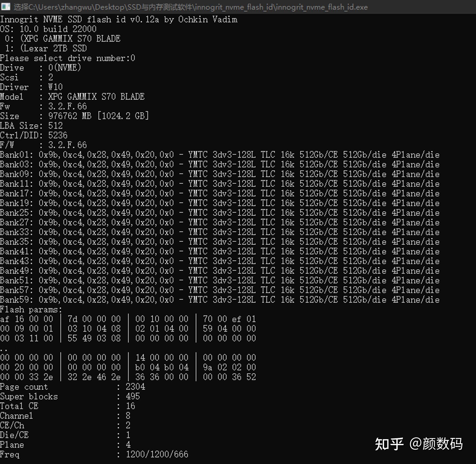The width and height of the screenshot is (476, 464).
Task: Click the Bank27 flash row
Action: (220, 222)
